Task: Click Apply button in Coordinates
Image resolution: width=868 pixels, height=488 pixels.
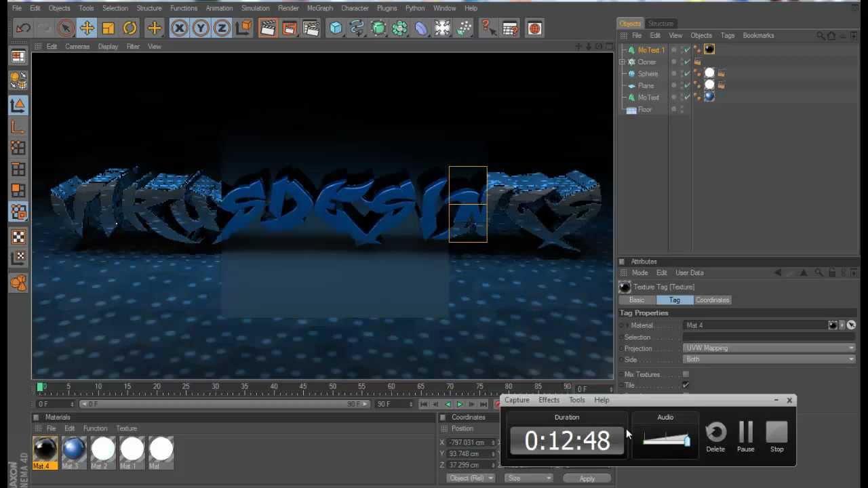Action: point(587,479)
